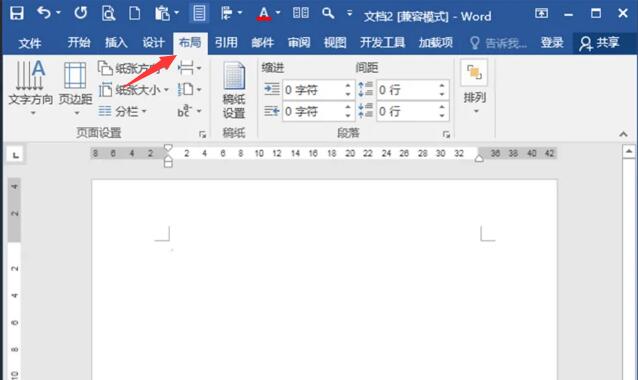Click the Tell Me lightbulb search box
This screenshot has width=638, height=380.
(x=498, y=43)
